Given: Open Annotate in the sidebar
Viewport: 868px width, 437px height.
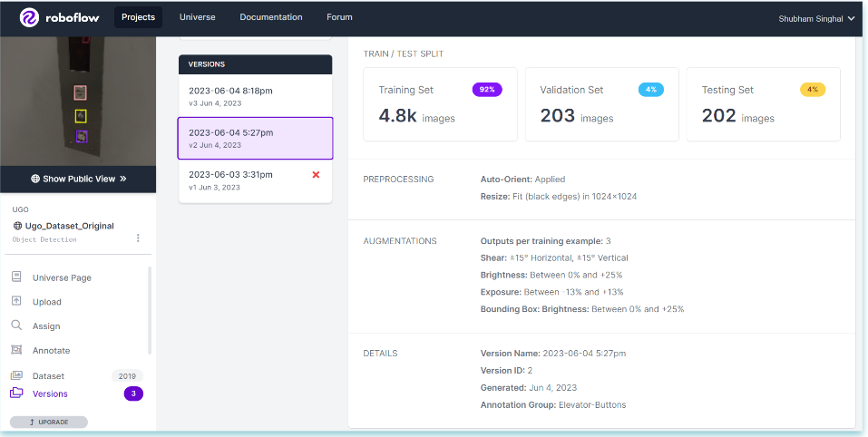Looking at the screenshot, I should pyautogui.click(x=51, y=351).
